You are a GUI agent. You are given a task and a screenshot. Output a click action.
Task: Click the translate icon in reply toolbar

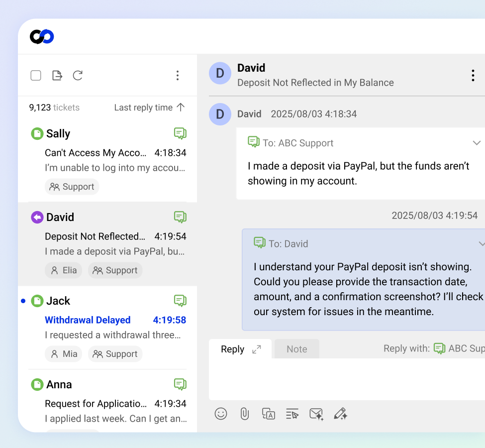pos(269,414)
